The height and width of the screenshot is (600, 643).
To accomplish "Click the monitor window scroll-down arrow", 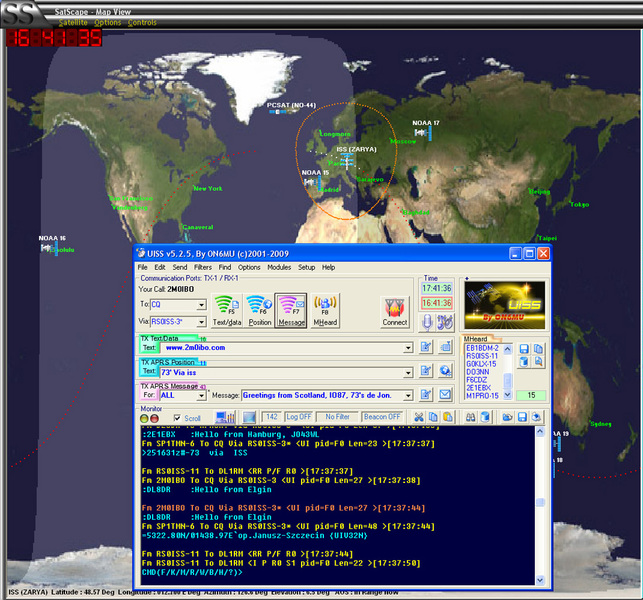I will 540,580.
